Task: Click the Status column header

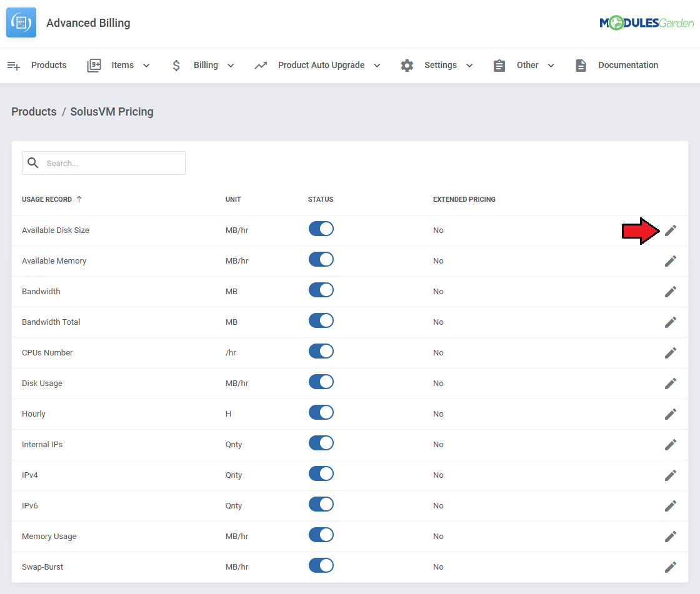Action: tap(321, 199)
